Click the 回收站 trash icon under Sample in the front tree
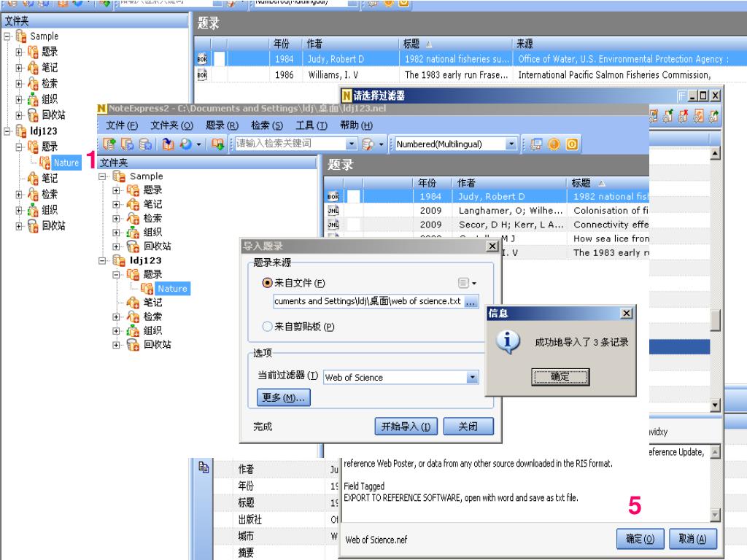747x560 pixels. (133, 246)
